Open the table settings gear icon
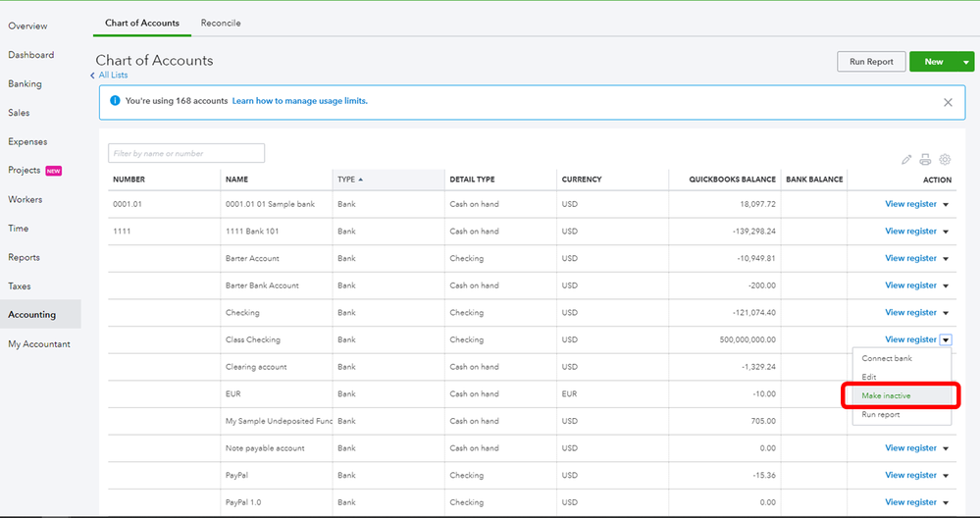The width and height of the screenshot is (980, 518). click(x=945, y=159)
